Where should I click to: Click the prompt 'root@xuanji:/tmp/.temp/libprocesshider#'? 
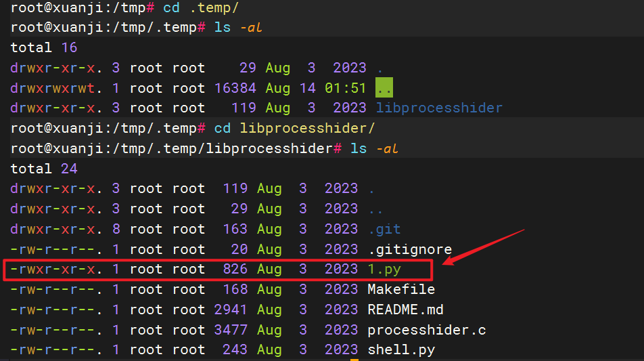pyautogui.click(x=176, y=148)
